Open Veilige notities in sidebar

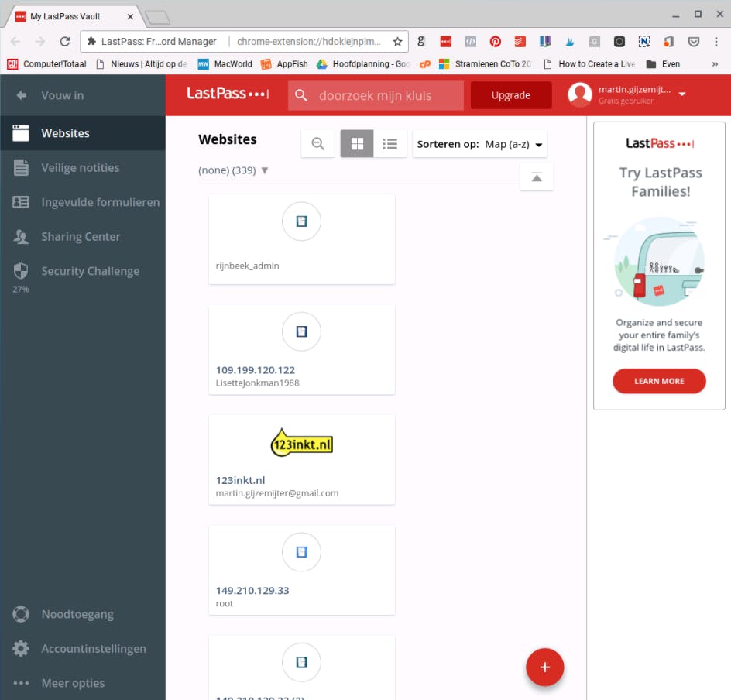83,168
